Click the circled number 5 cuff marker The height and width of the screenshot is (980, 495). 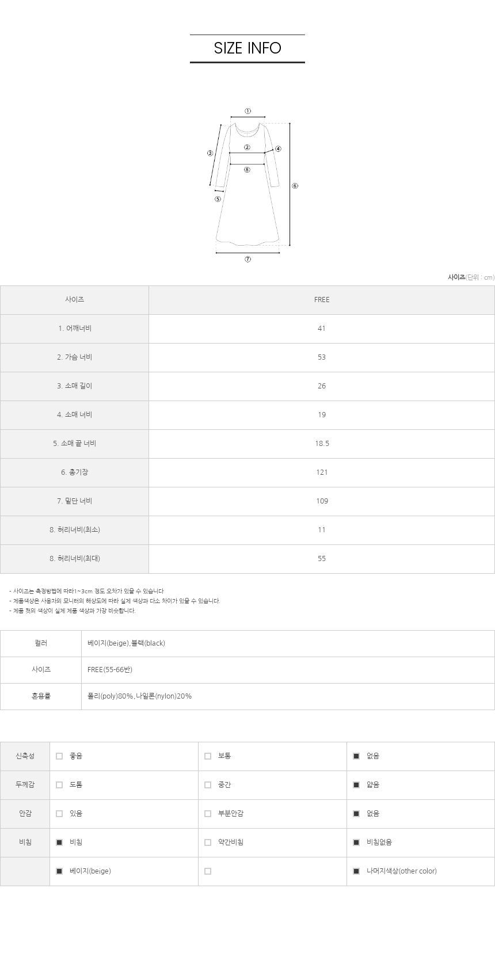pyautogui.click(x=218, y=199)
